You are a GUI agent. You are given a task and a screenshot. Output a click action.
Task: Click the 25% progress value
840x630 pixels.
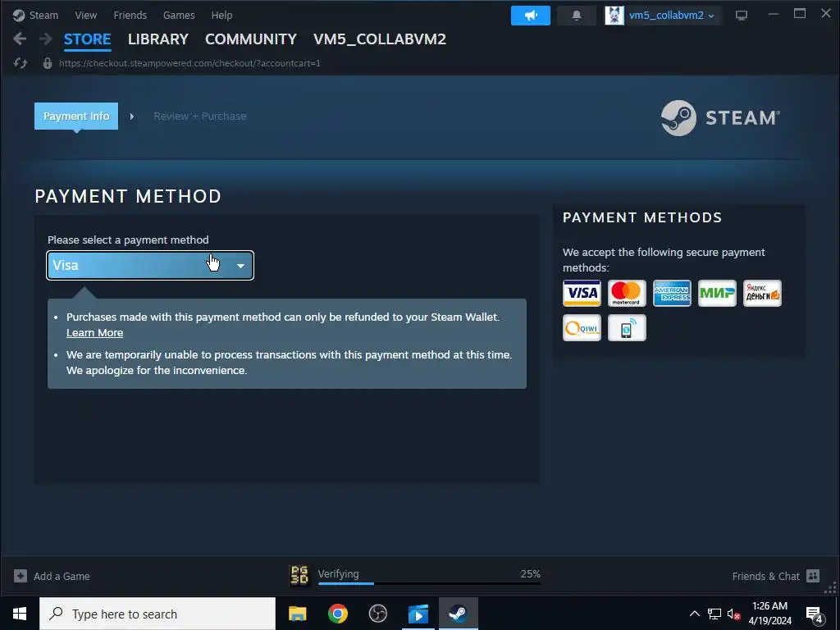click(531, 573)
